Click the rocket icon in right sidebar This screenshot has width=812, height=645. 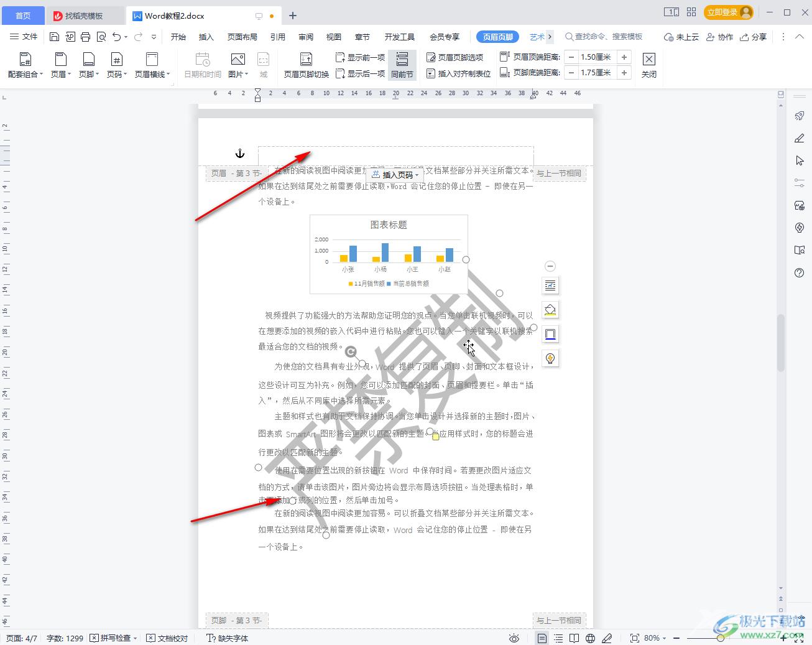800,116
